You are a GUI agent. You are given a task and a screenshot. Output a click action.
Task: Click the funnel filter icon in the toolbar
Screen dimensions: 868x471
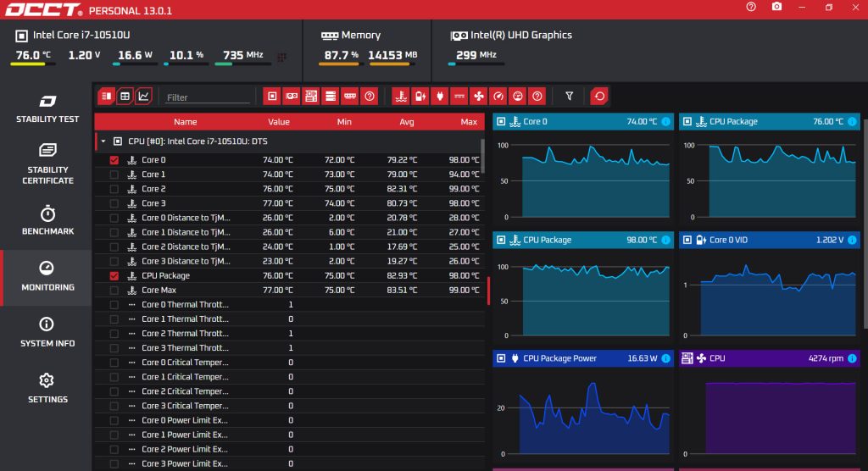click(569, 97)
